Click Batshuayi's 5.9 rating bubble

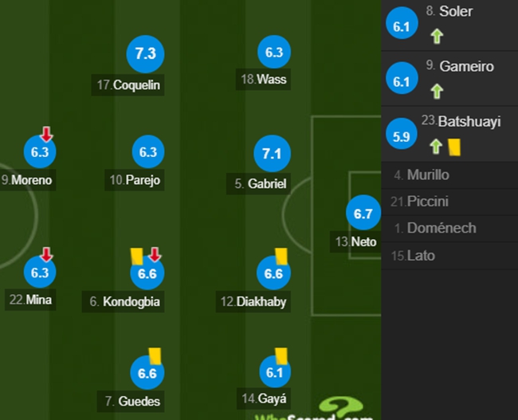pos(402,134)
